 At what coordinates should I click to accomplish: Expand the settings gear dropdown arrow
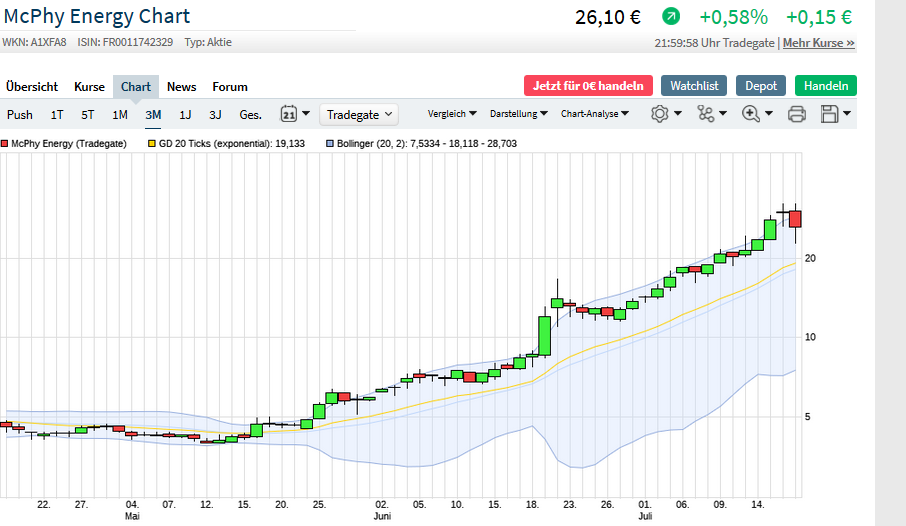click(678, 113)
